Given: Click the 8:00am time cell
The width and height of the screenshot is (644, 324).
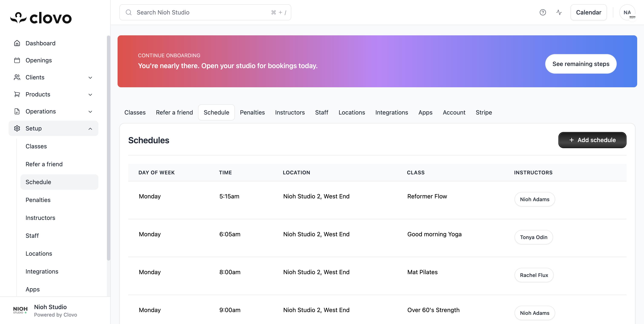Looking at the screenshot, I should [230, 272].
